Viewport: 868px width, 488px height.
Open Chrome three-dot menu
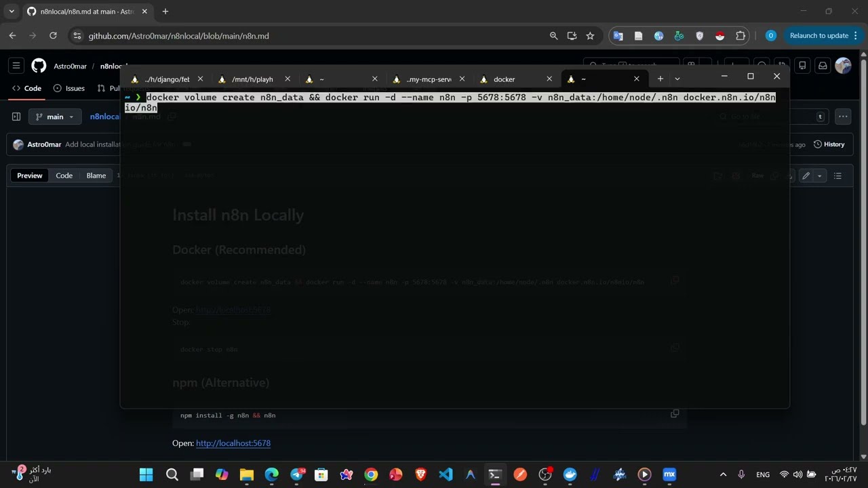coord(856,36)
